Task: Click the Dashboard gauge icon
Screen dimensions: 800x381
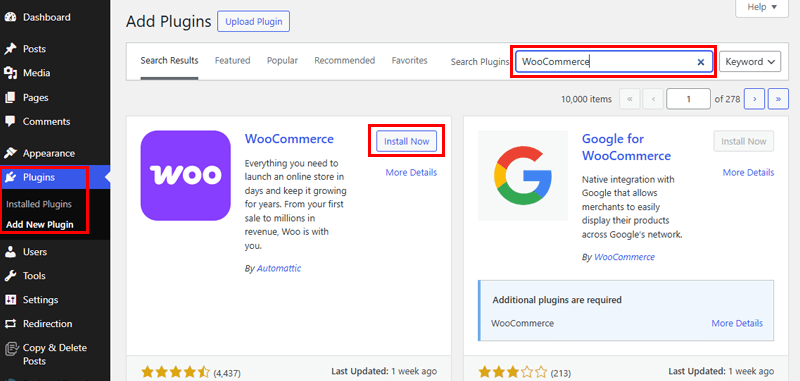Action: click(x=10, y=17)
